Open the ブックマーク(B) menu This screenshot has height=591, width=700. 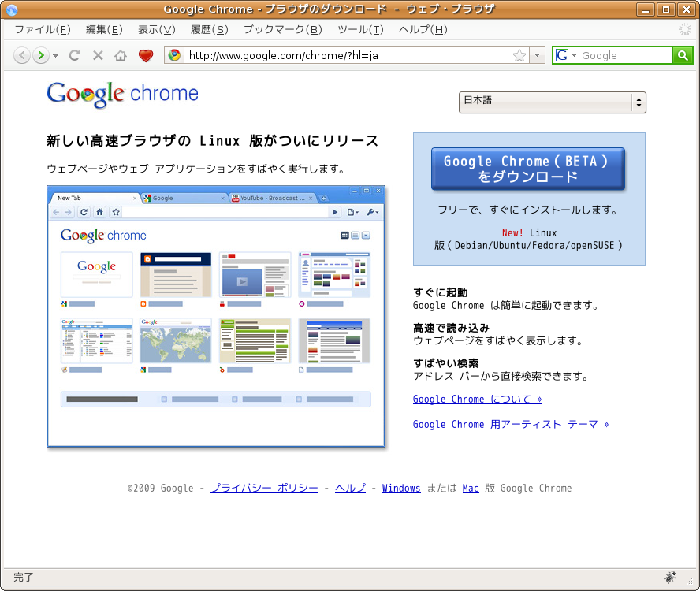point(282,30)
